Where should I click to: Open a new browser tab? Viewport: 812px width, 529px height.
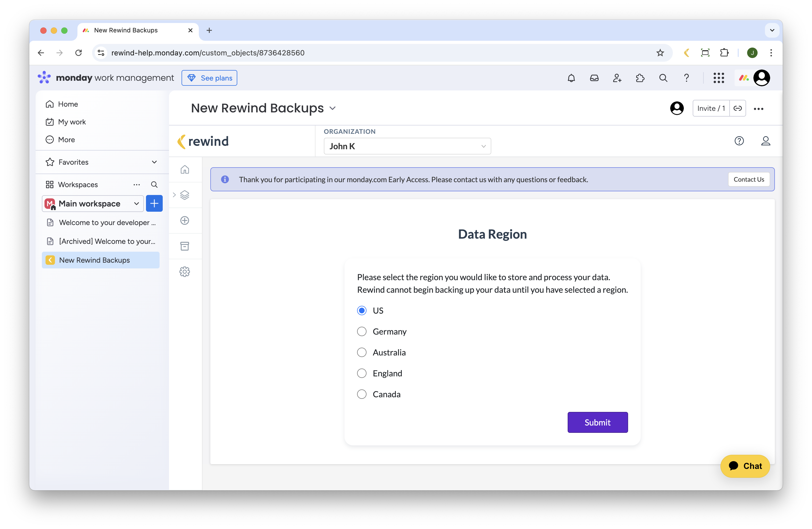pos(209,30)
